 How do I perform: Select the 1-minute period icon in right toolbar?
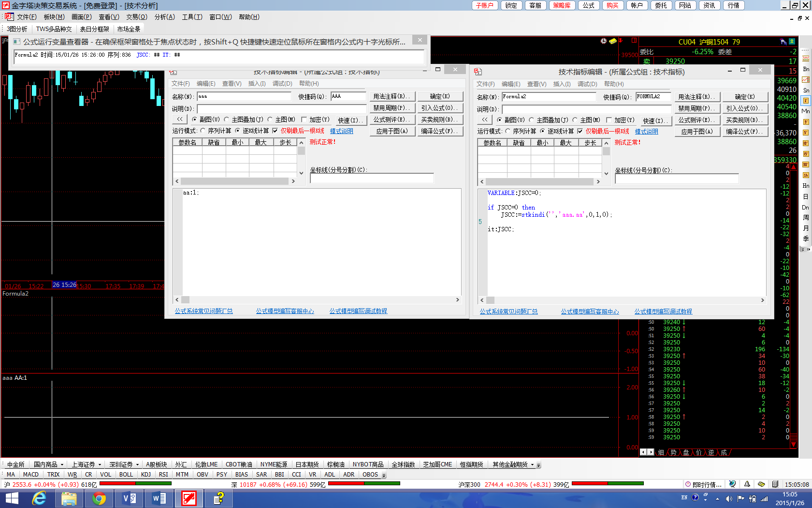pyautogui.click(x=806, y=101)
